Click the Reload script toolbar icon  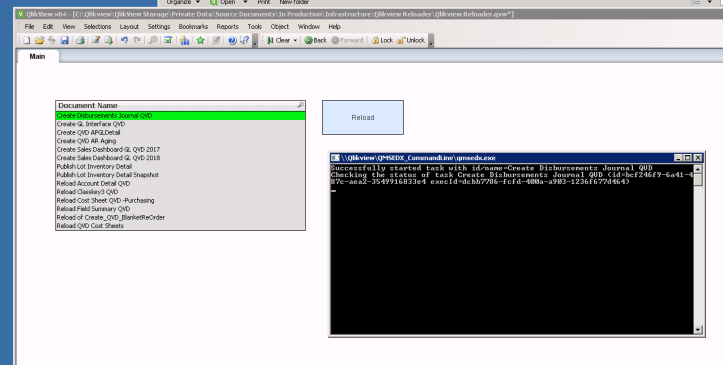pyautogui.click(x=109, y=41)
